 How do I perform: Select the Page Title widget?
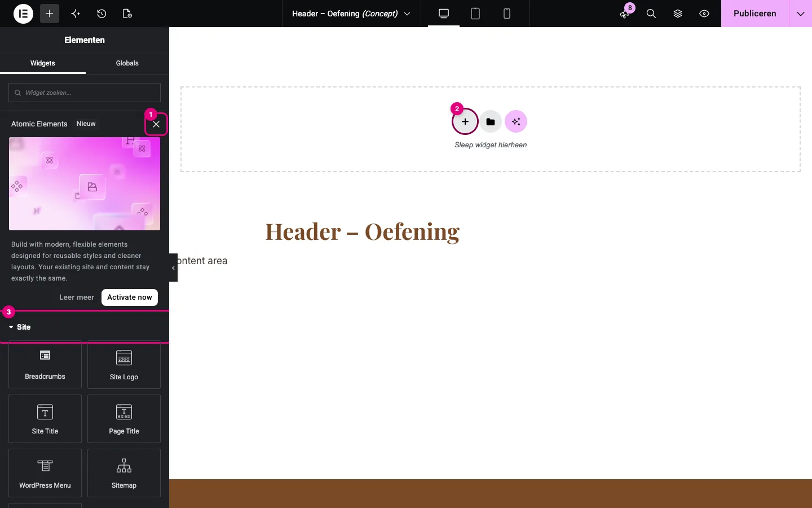coord(124,419)
